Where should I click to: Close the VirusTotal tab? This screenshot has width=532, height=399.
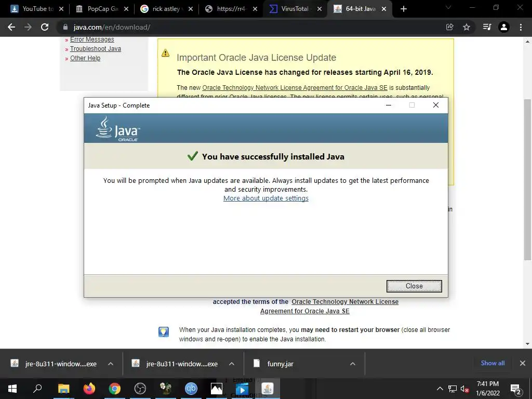tap(320, 9)
